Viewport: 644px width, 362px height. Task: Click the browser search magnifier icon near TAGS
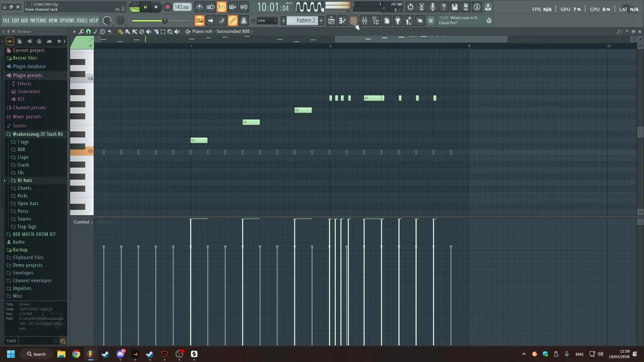click(63, 341)
